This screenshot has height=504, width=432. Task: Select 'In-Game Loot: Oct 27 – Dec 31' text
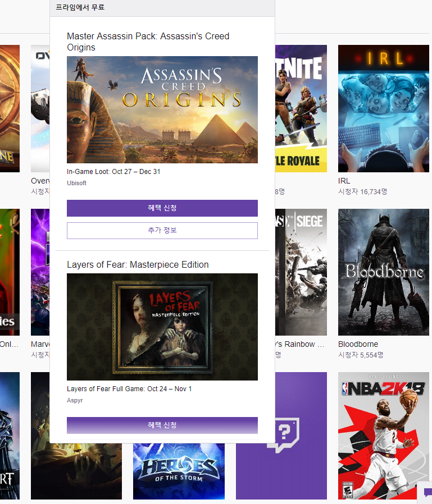coord(113,172)
